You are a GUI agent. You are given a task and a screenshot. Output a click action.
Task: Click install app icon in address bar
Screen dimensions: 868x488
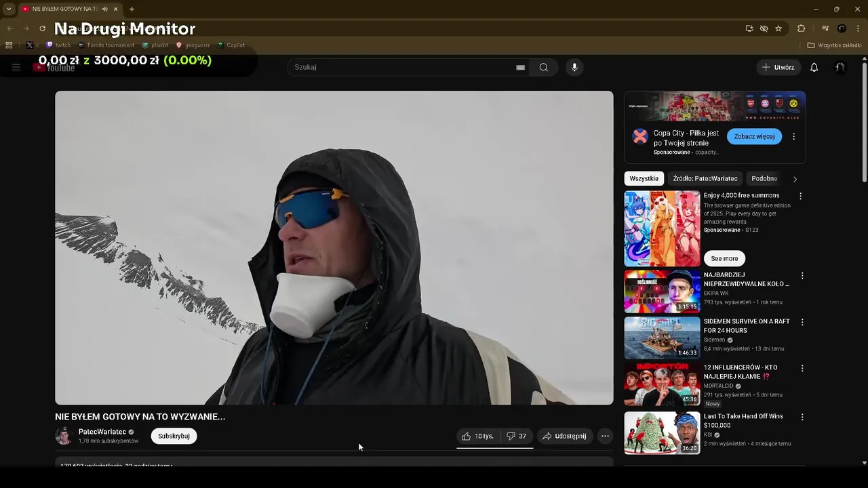pyautogui.click(x=749, y=28)
